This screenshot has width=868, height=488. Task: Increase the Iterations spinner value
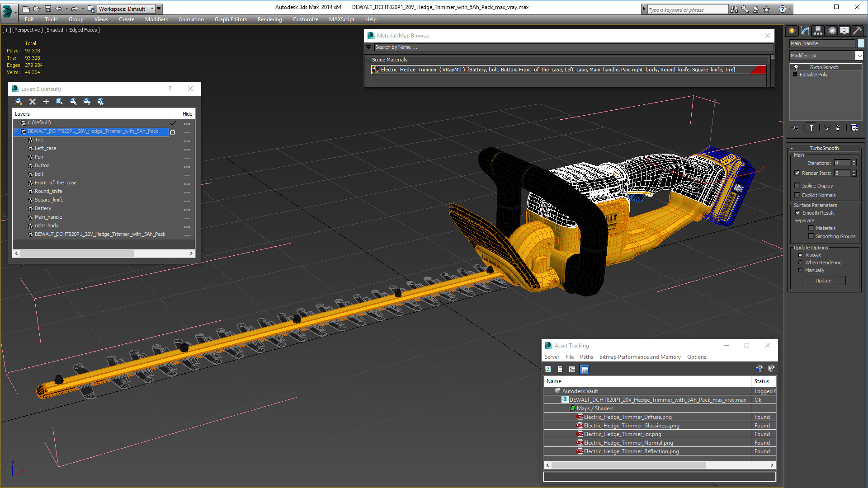point(854,161)
